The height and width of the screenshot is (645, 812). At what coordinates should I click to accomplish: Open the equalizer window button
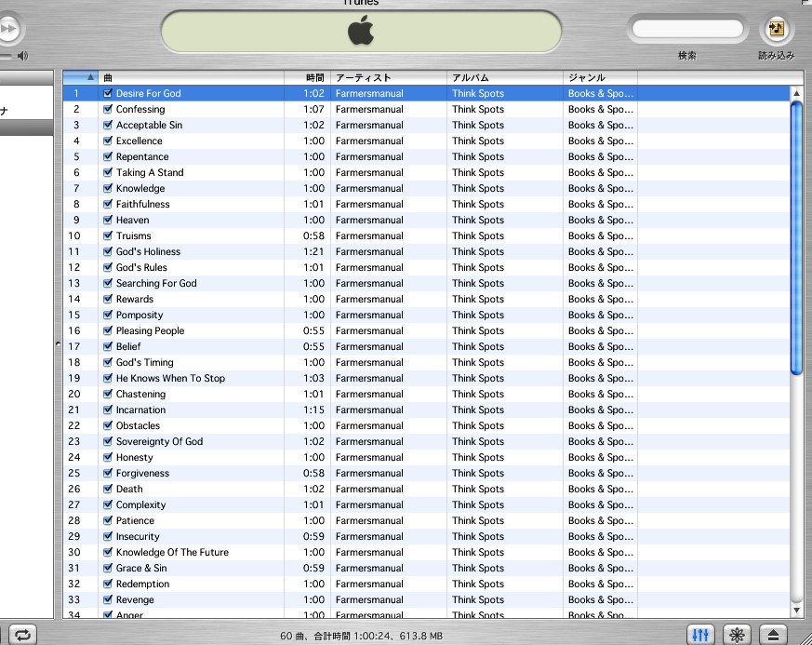point(700,635)
